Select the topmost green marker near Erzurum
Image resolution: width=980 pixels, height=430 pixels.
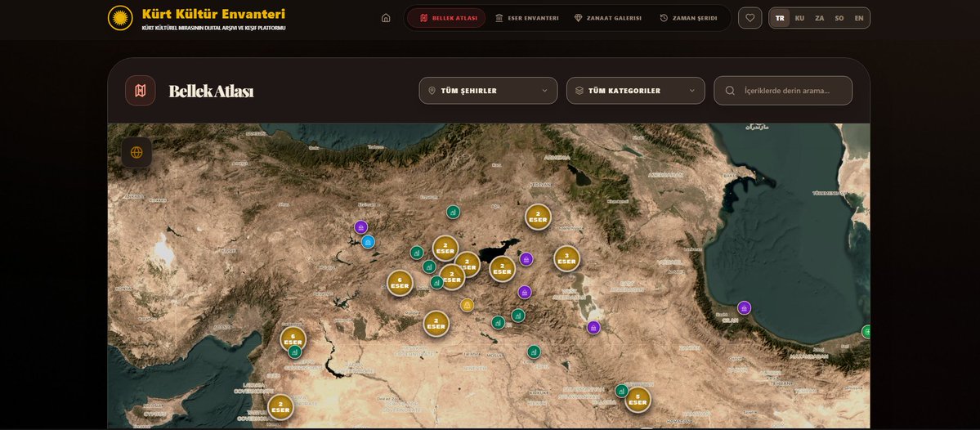click(x=453, y=212)
